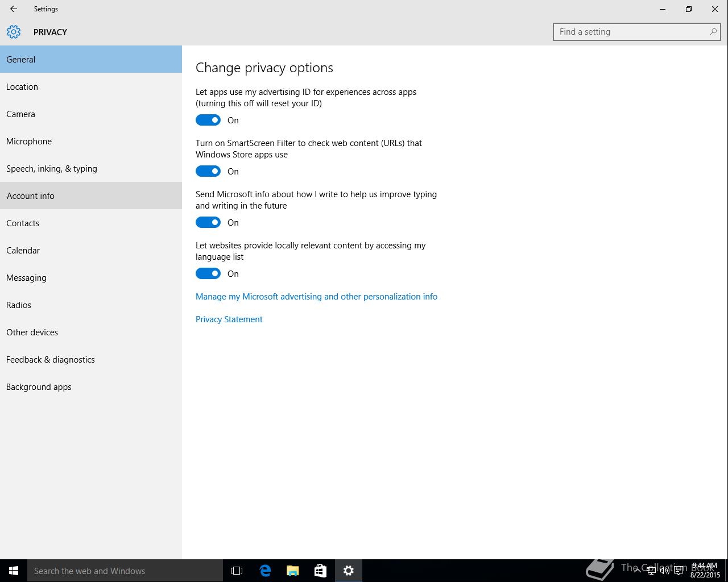The image size is (728, 582).
Task: Open the Windows Start menu
Action: click(14, 571)
